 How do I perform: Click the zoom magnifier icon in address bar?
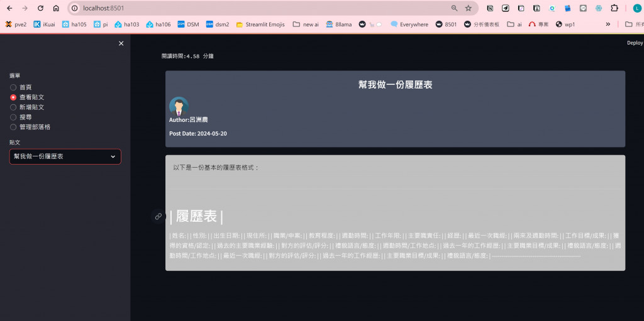[x=454, y=8]
